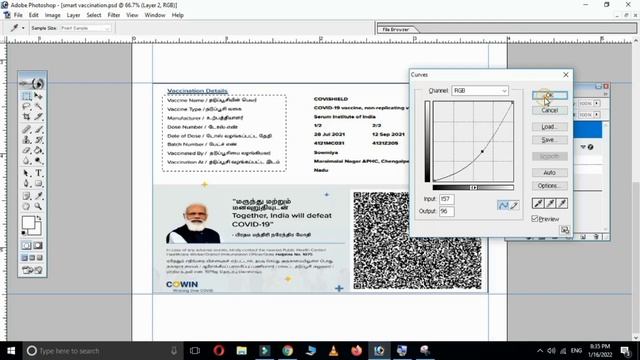The image size is (640, 360).
Task: Select the Hand tool
Action: pos(27,206)
